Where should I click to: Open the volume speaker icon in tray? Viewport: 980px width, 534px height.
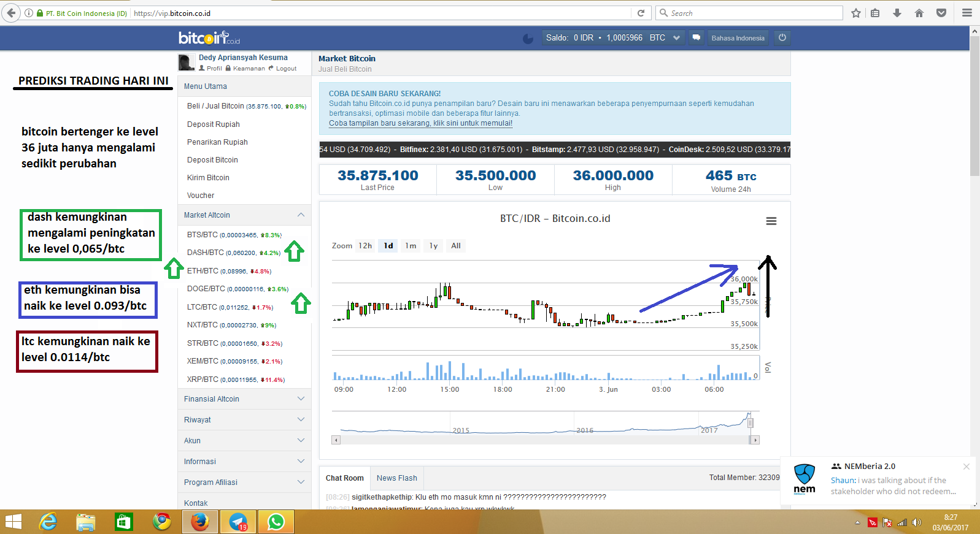click(917, 522)
